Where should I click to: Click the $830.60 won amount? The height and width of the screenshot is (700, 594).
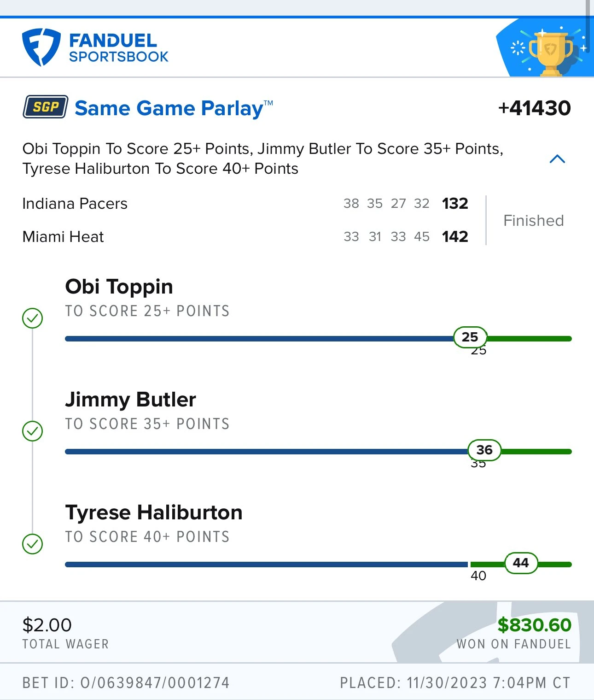(535, 625)
